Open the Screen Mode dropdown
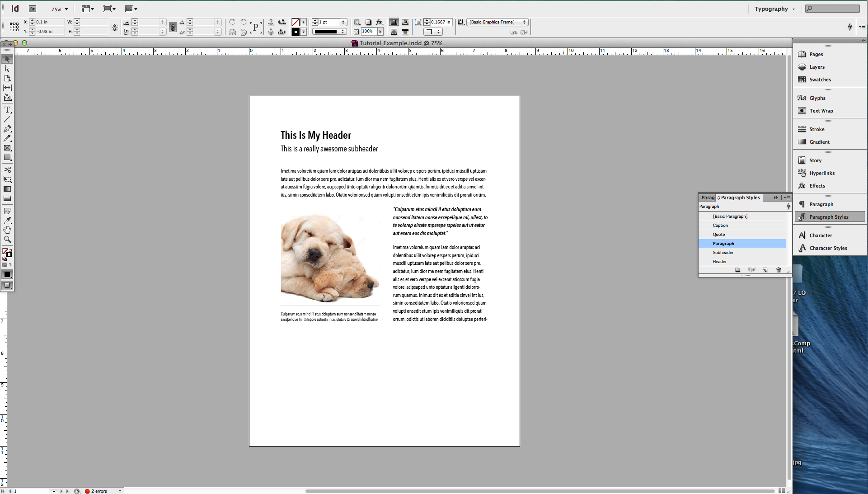 tap(109, 9)
